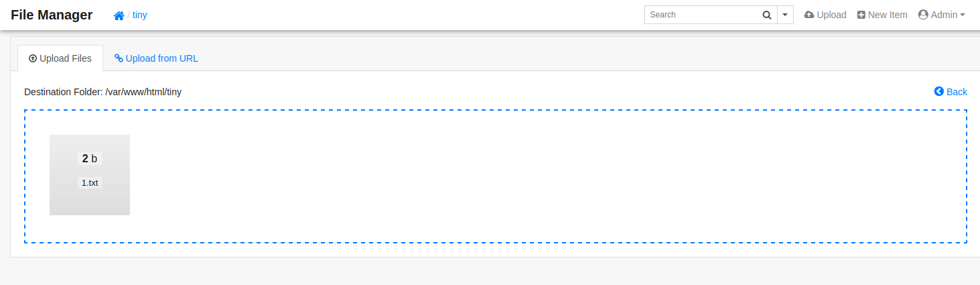Click the arrow icon on Upload Files tab

33,58
